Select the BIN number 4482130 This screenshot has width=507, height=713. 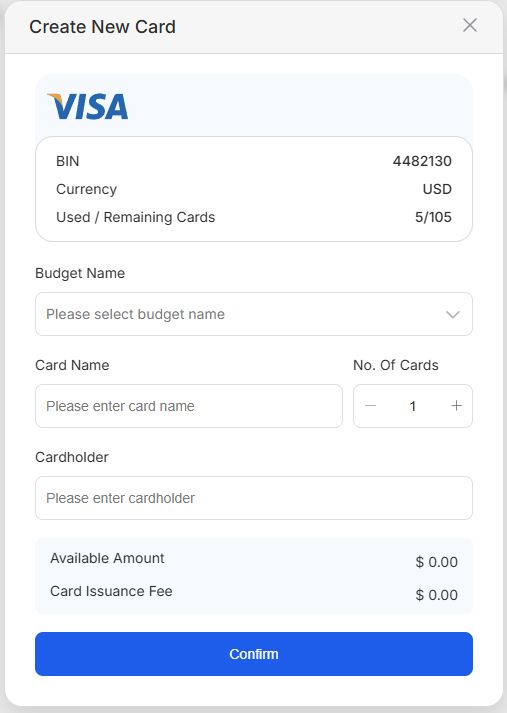(422, 161)
